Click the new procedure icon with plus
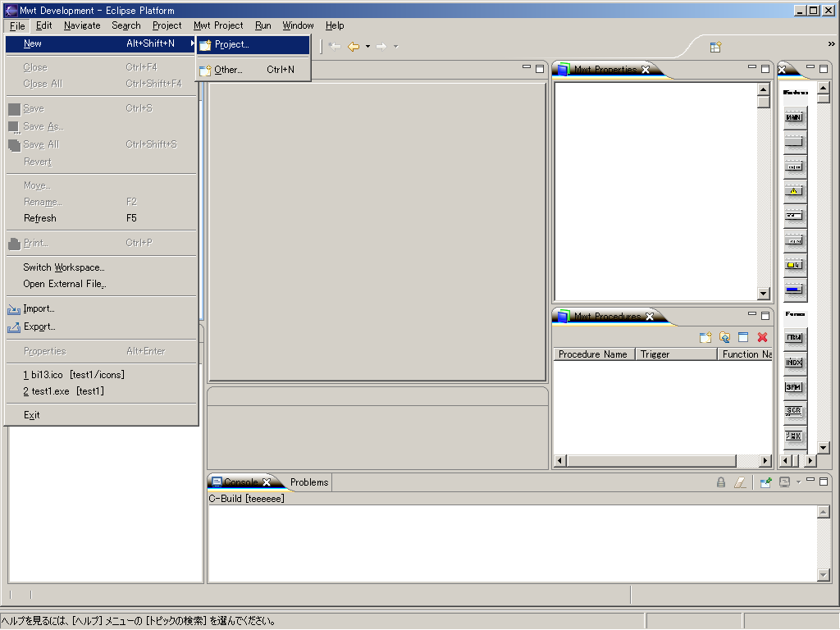 [x=705, y=337]
